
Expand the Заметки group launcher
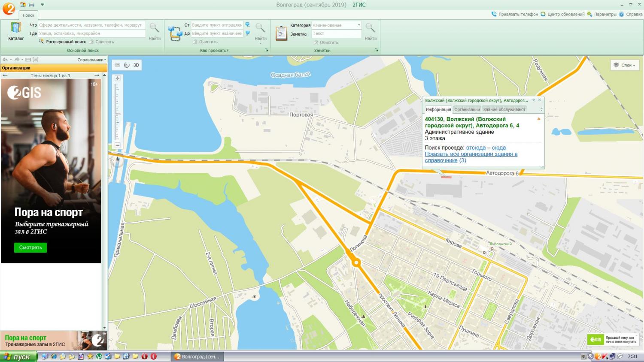pos(377,50)
